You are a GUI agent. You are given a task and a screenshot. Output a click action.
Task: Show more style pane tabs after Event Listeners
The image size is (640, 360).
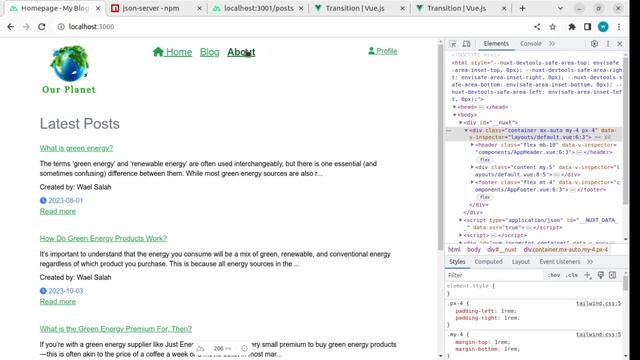click(x=590, y=262)
